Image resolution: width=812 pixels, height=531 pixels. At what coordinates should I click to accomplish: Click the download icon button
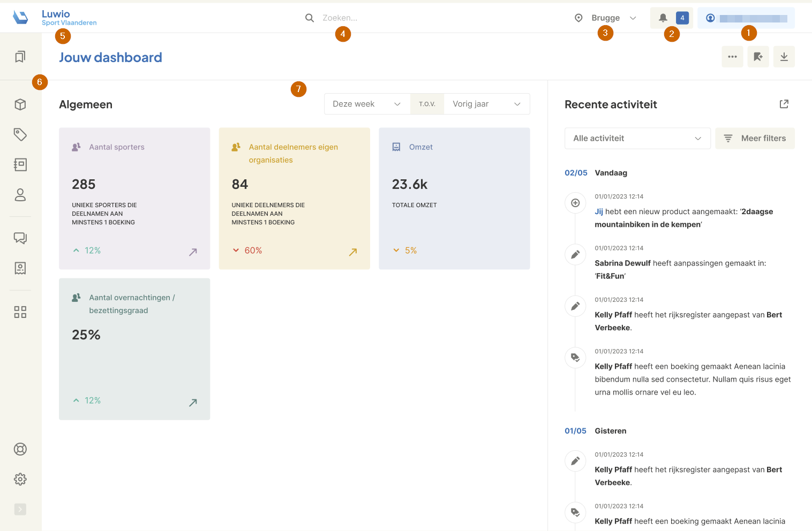784,57
